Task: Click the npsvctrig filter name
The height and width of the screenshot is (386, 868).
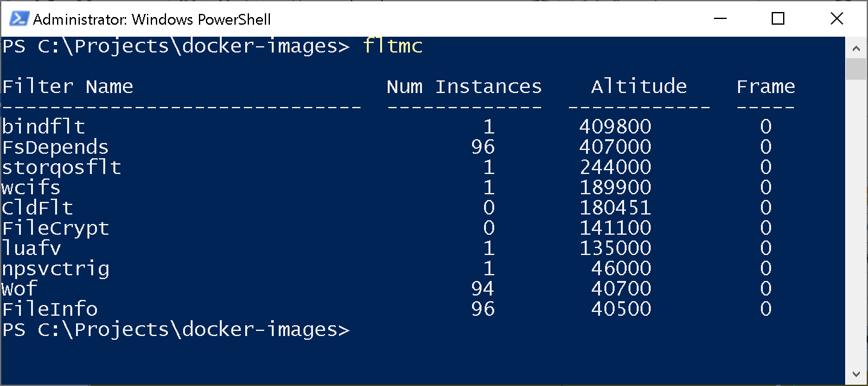Action: tap(56, 269)
